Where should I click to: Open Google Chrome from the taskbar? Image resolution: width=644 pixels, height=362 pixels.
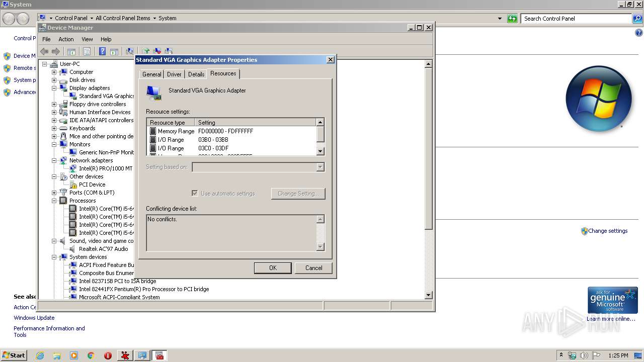pos(91,355)
